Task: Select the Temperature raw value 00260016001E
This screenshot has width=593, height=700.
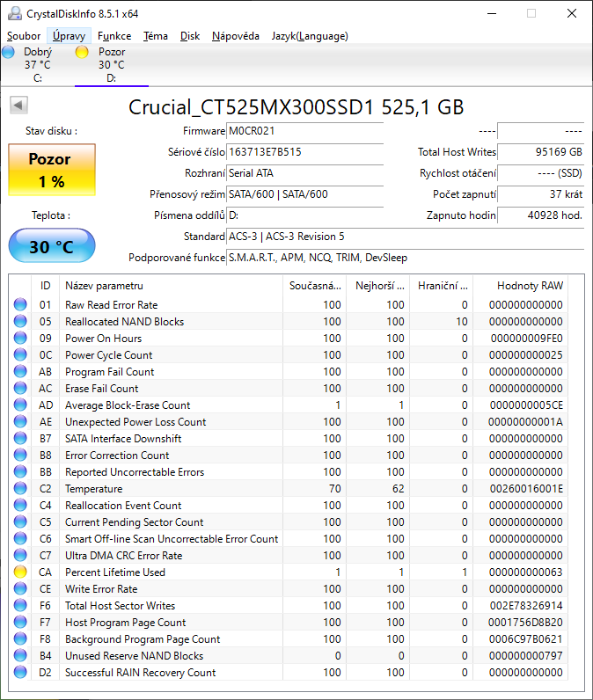Action: point(526,488)
